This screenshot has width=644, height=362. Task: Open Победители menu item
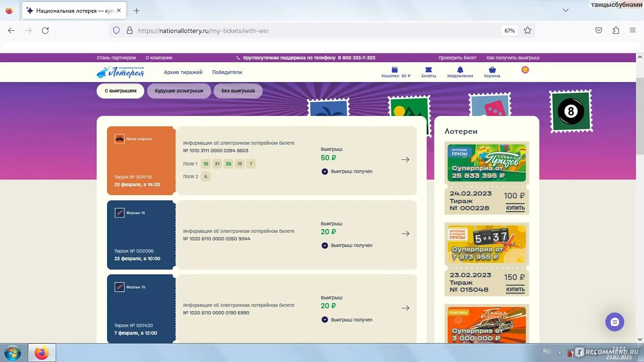click(227, 72)
